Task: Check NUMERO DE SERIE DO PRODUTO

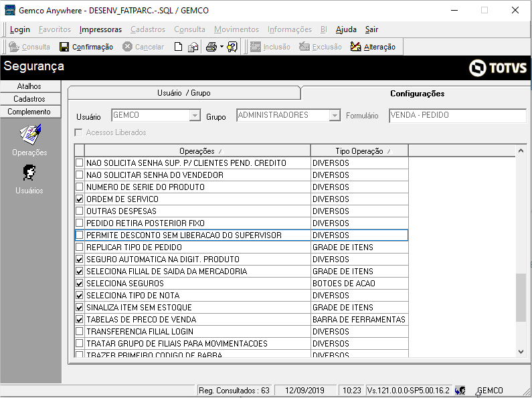Action: pos(80,187)
